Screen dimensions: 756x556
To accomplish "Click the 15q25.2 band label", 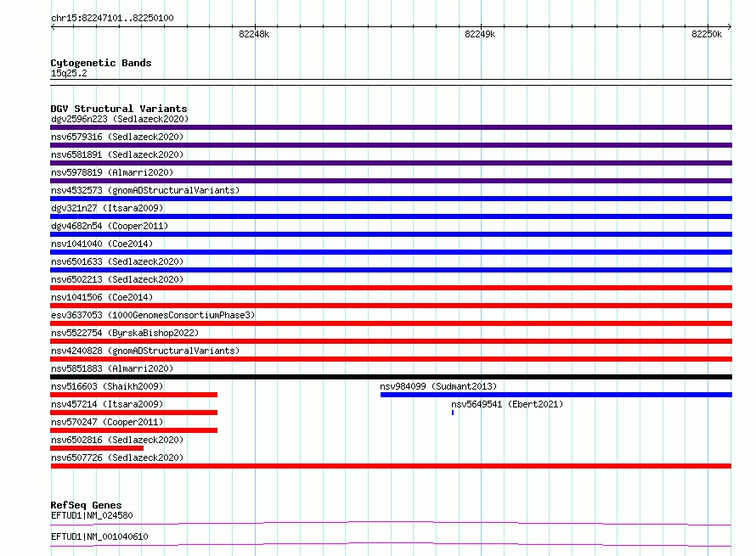I will coord(69,73).
